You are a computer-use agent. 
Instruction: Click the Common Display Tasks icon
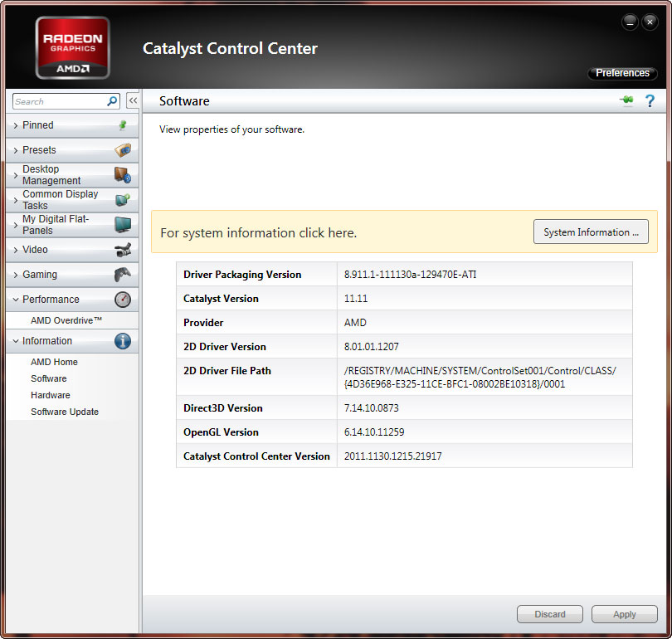point(123,200)
